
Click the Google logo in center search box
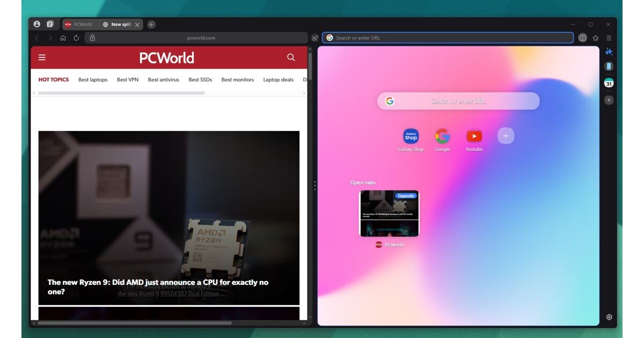click(x=390, y=101)
